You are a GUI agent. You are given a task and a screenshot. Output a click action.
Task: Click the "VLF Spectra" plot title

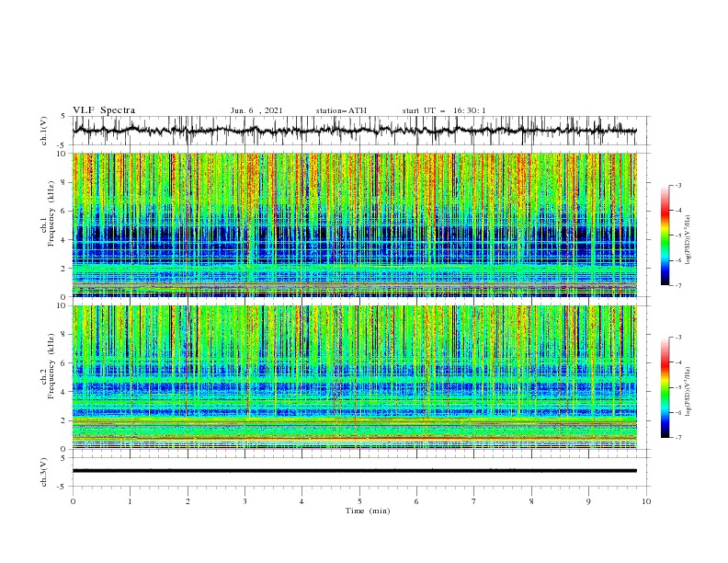click(104, 110)
